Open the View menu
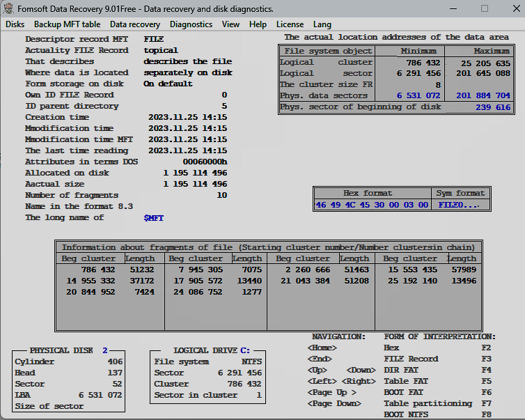Image resolution: width=525 pixels, height=420 pixels. tap(230, 24)
